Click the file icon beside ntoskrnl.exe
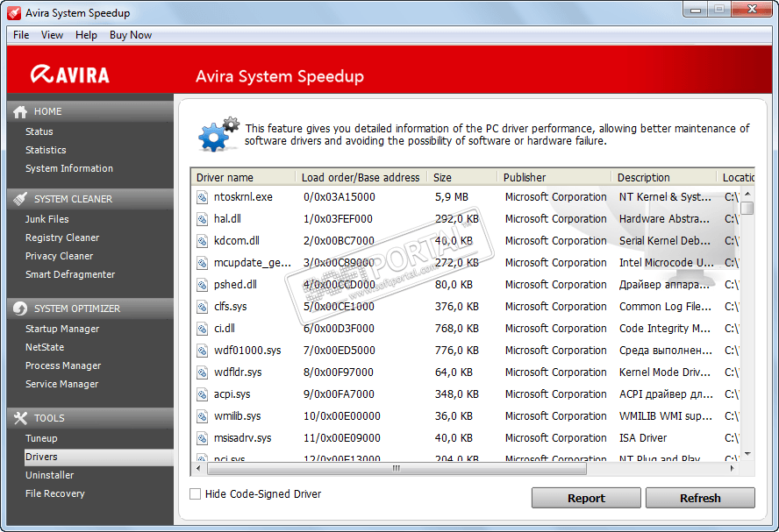This screenshot has width=779, height=532. pyautogui.click(x=202, y=197)
